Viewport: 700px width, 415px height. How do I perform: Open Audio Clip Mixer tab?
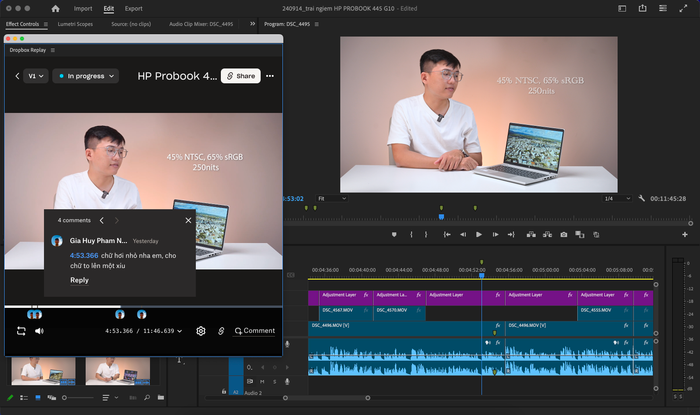[x=201, y=24]
